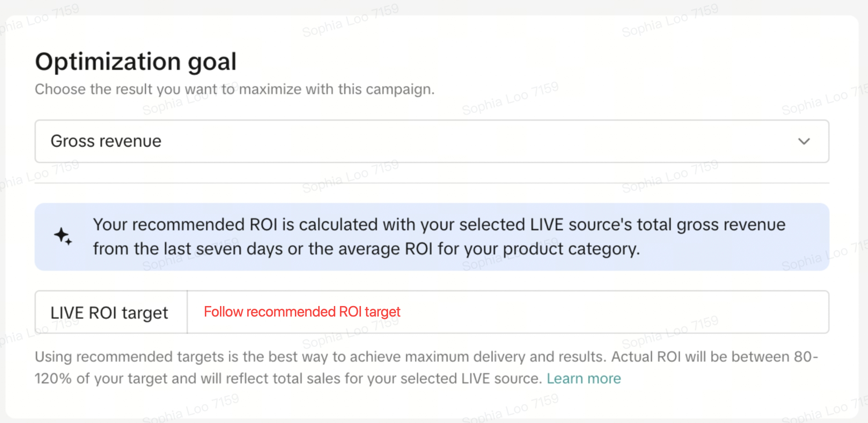Click the word "maximize" in the subtitle
868x423 pixels.
click(270, 89)
